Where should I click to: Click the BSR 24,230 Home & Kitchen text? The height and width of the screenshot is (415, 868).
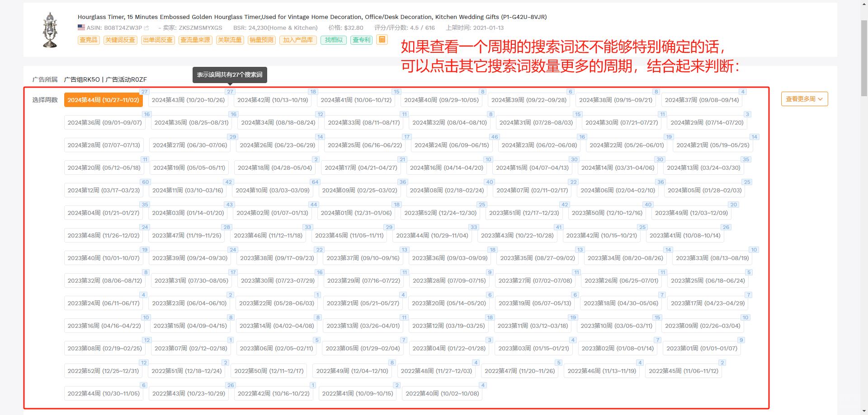click(275, 28)
